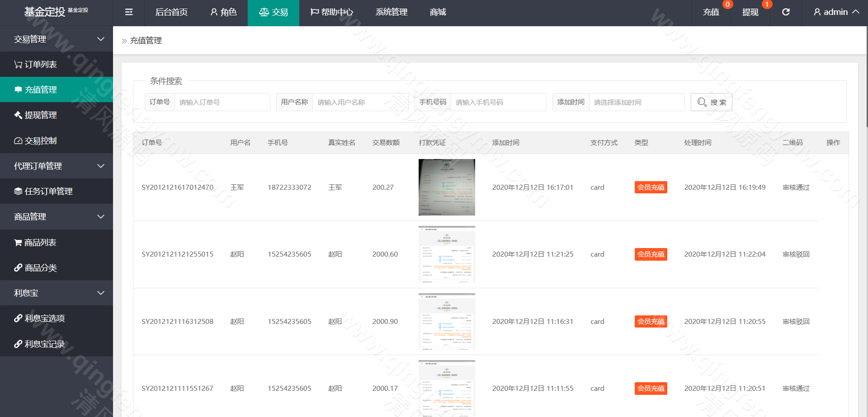The height and width of the screenshot is (417, 868).
Task: Click the refresh icon in the top bar
Action: tap(786, 12)
